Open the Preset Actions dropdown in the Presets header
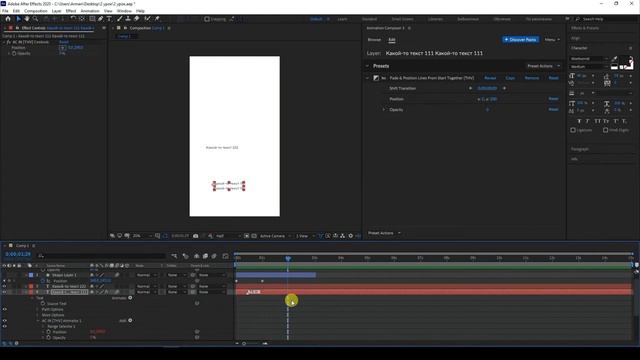640x360 pixels. (544, 66)
